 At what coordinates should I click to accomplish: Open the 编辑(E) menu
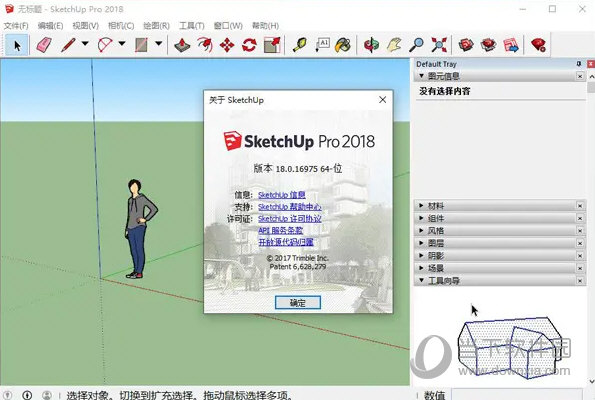click(x=50, y=26)
